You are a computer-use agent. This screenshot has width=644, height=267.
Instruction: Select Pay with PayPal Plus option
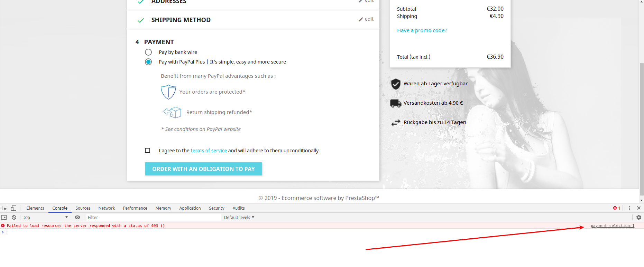[x=148, y=62]
